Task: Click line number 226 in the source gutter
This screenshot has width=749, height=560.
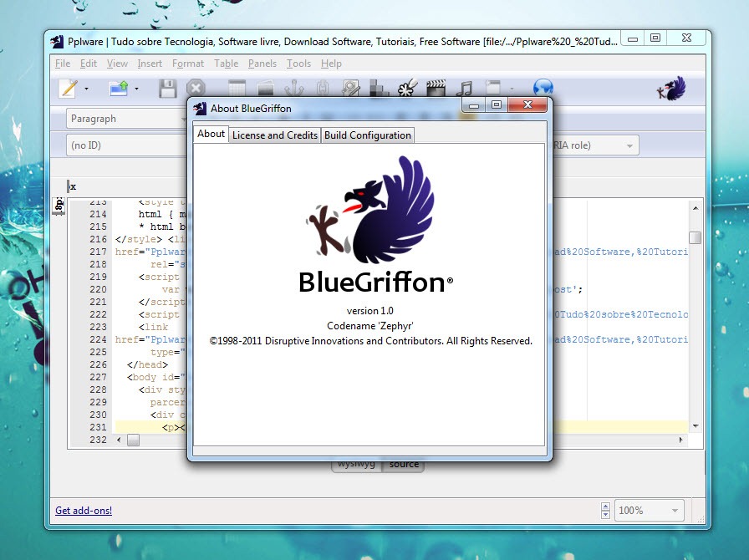Action: (x=98, y=364)
